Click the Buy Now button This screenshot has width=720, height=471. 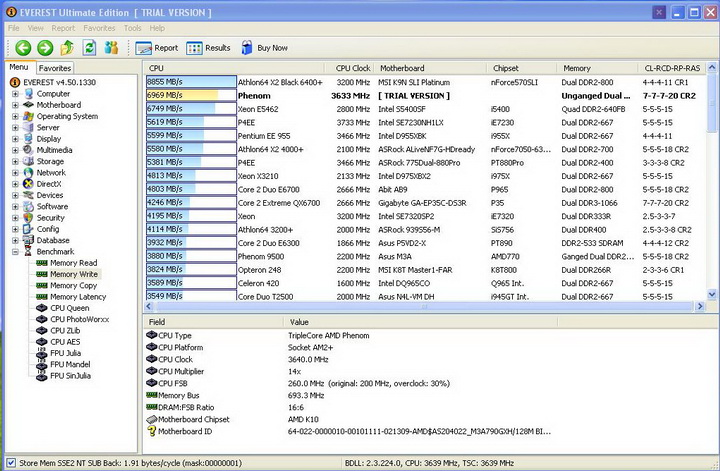click(x=264, y=47)
